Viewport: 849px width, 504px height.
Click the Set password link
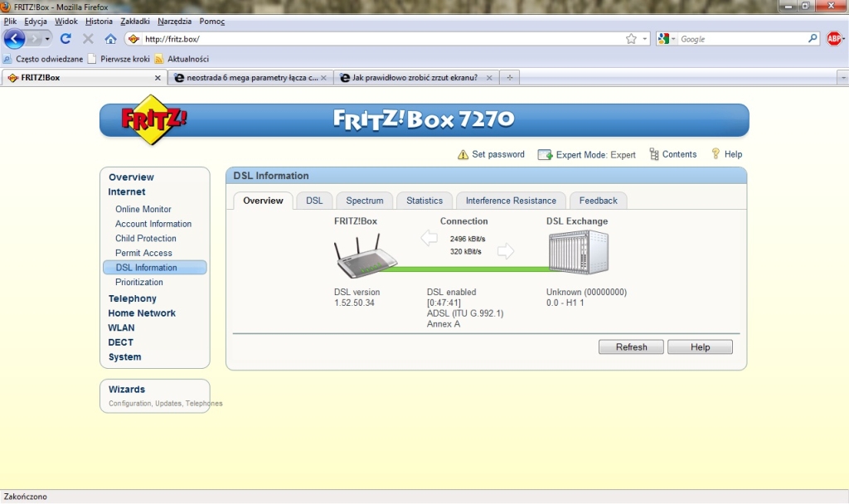[x=498, y=154]
